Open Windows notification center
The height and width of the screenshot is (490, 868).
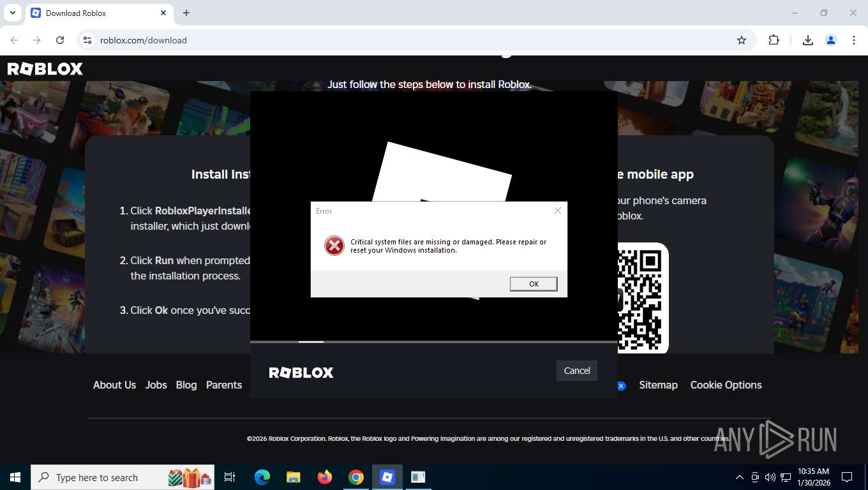[x=847, y=477]
